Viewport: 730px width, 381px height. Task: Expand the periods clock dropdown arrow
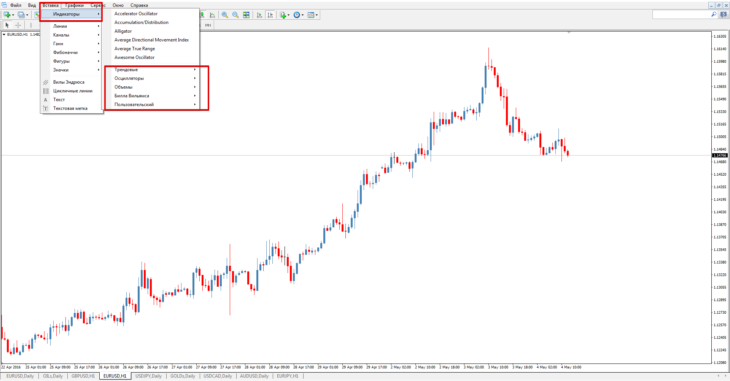coord(303,15)
